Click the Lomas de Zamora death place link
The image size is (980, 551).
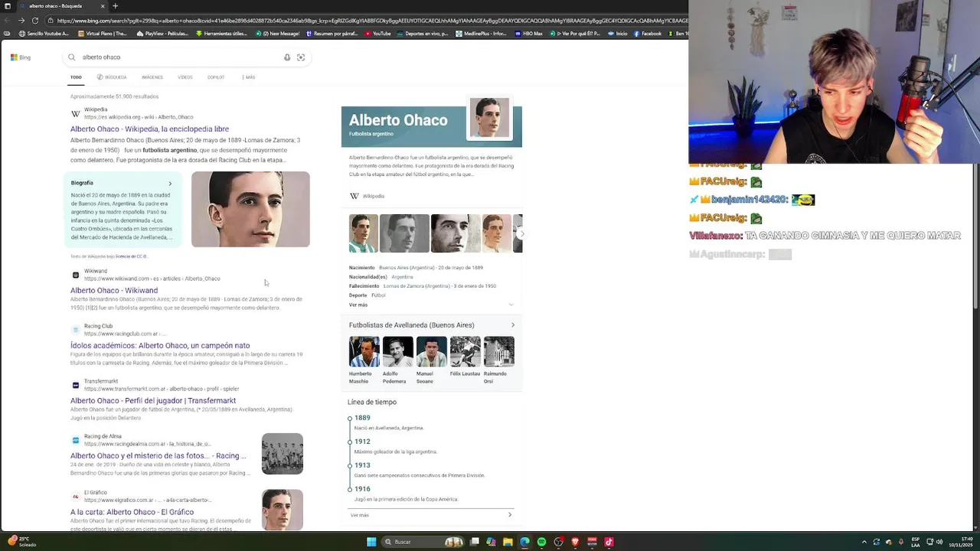(416, 286)
